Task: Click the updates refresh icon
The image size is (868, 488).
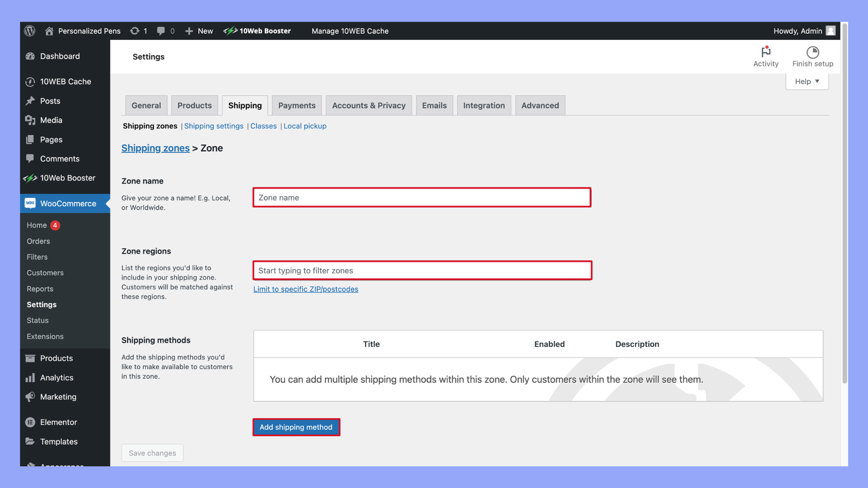Action: click(135, 31)
